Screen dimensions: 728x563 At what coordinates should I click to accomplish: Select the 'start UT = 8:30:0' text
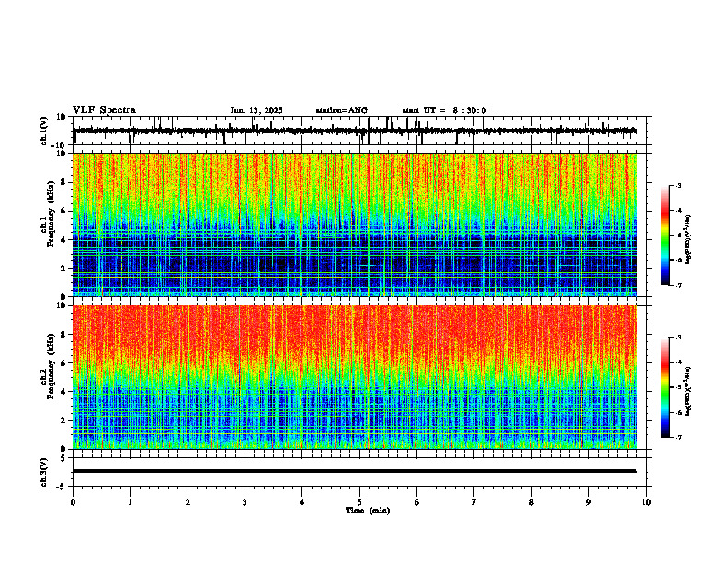pos(444,110)
